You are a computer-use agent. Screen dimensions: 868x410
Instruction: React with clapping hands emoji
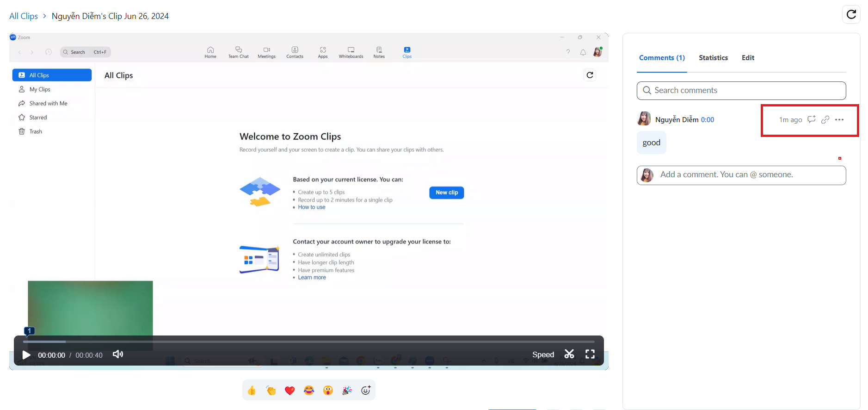tap(271, 391)
